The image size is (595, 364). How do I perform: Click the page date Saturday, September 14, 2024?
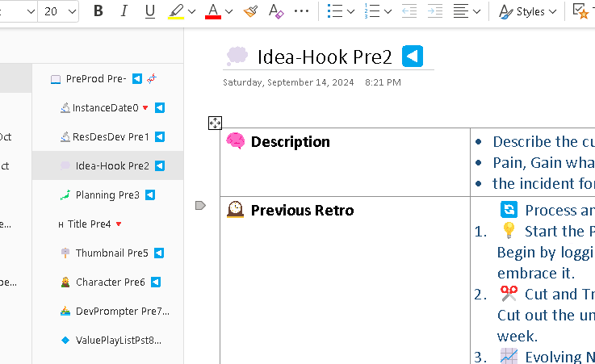288,82
